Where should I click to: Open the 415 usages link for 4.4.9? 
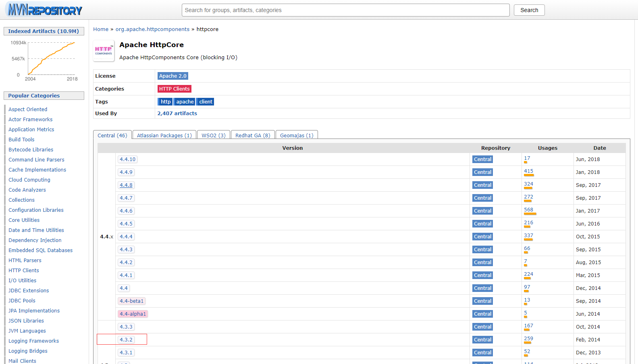[x=528, y=171]
